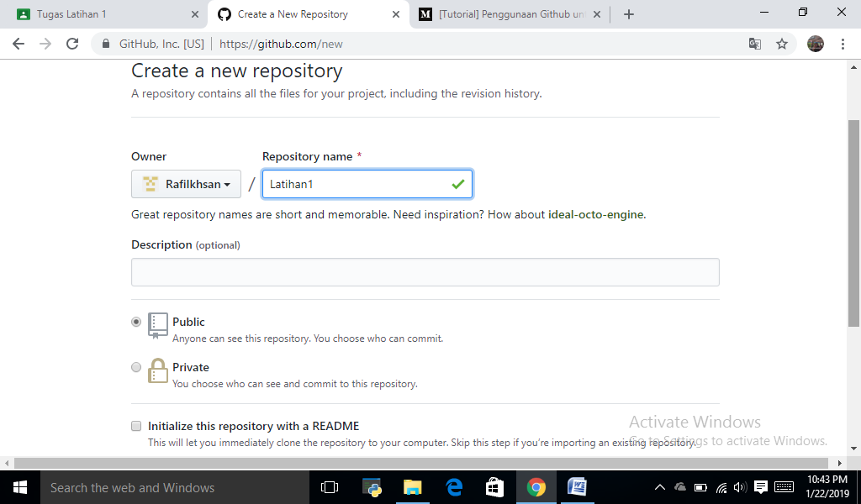This screenshot has height=504, width=861.
Task: Open File Explorer from the taskbar
Action: click(412, 487)
